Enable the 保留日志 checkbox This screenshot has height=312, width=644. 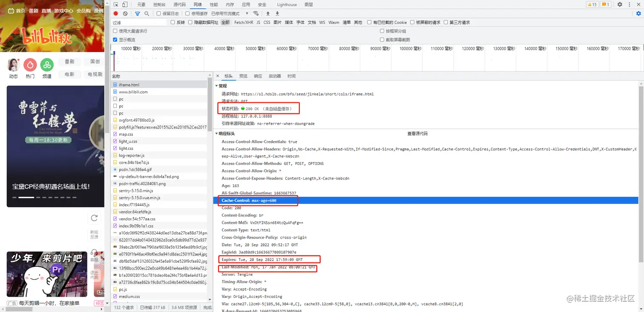tap(159, 14)
